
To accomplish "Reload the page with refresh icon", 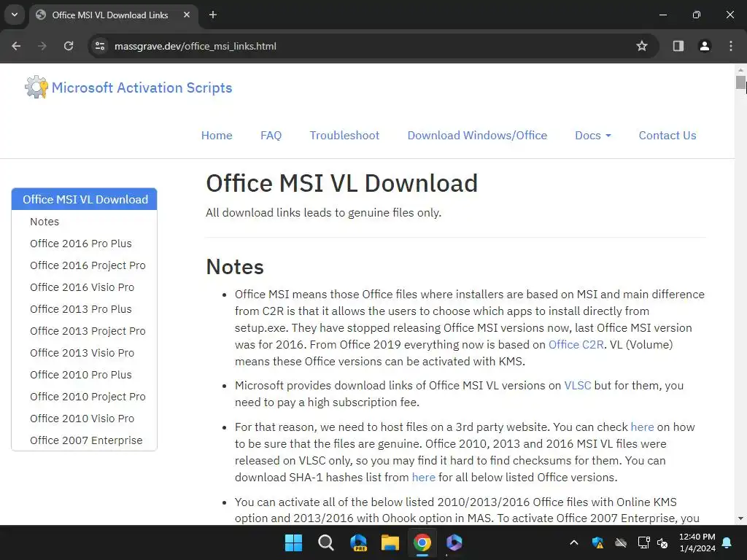I will point(69,46).
